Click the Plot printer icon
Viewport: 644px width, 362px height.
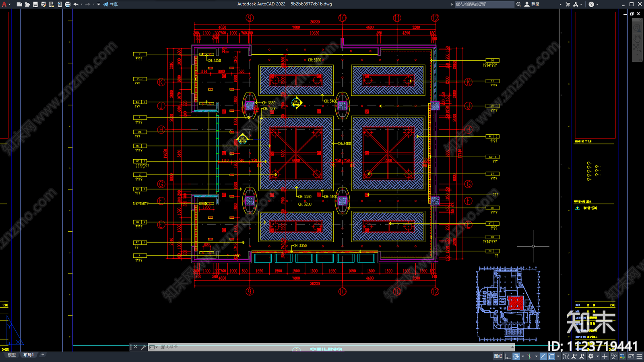click(68, 4)
